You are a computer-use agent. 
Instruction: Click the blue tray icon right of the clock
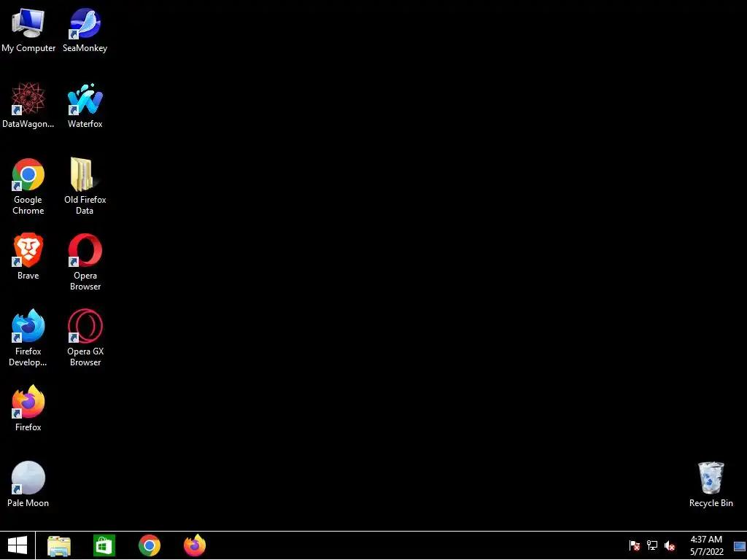coord(740,546)
